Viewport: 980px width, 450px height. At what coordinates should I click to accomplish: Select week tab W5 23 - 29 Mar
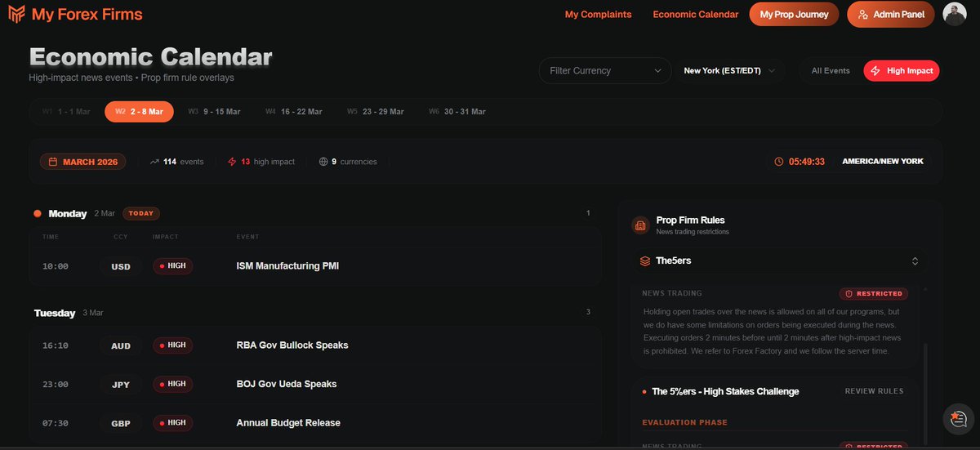pos(375,111)
